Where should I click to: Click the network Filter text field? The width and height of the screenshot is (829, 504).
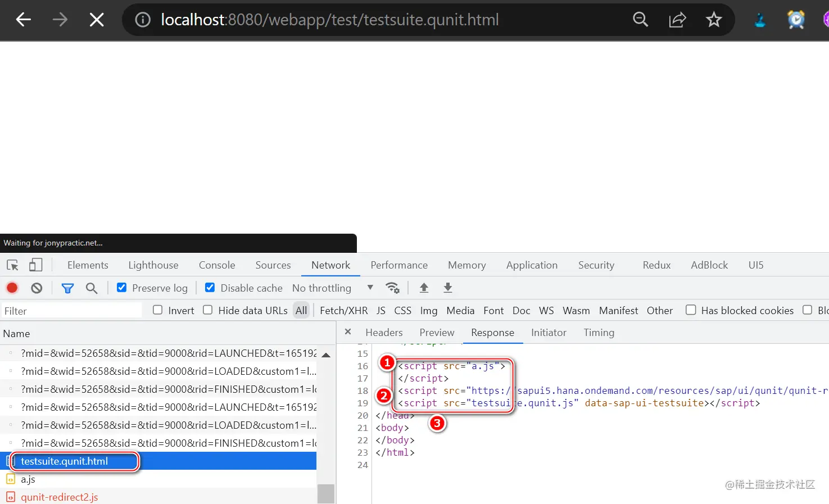72,311
